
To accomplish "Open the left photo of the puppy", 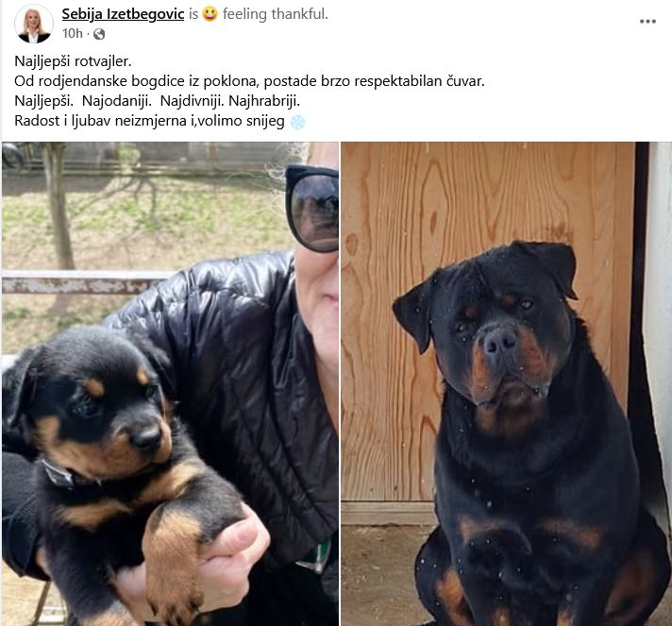I will [x=170, y=383].
